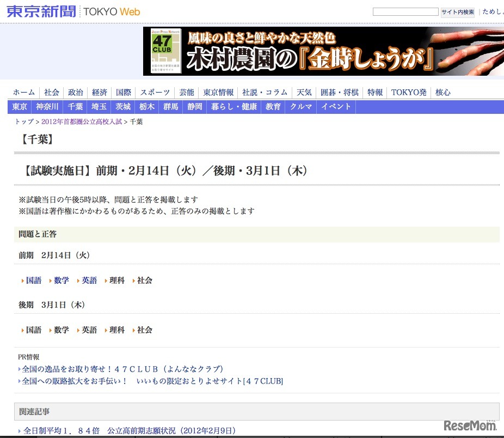Click the トップ breadcrumb link
The image size is (504, 438).
click(x=22, y=122)
